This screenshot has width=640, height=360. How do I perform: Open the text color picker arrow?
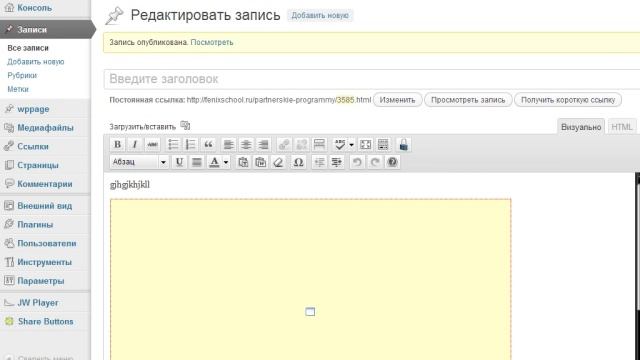tap(226, 162)
